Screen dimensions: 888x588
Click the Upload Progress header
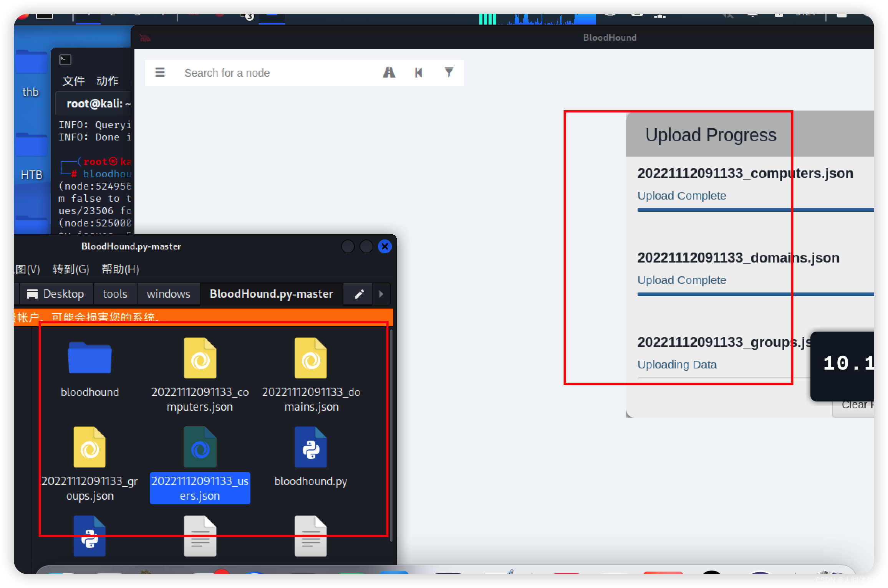pyautogui.click(x=711, y=135)
